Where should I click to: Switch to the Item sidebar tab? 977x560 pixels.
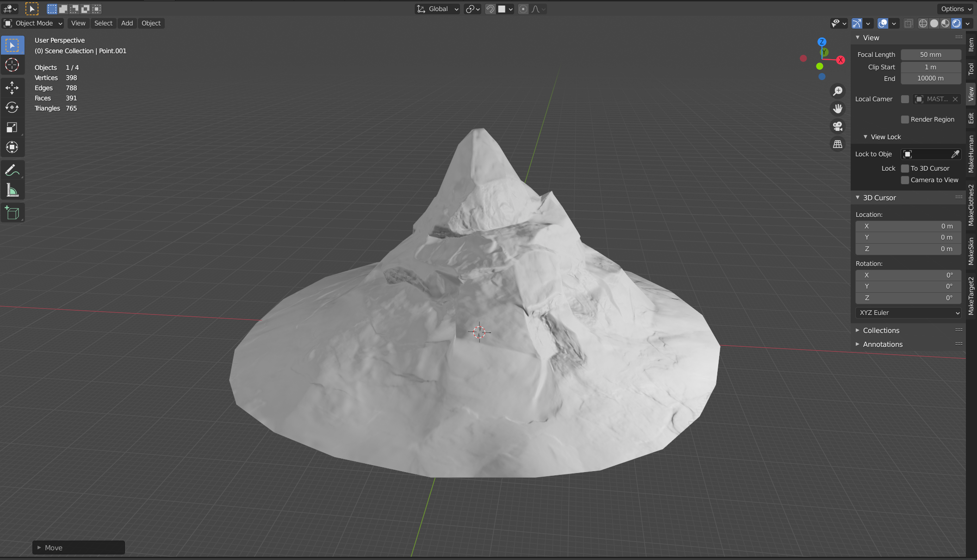click(x=971, y=45)
